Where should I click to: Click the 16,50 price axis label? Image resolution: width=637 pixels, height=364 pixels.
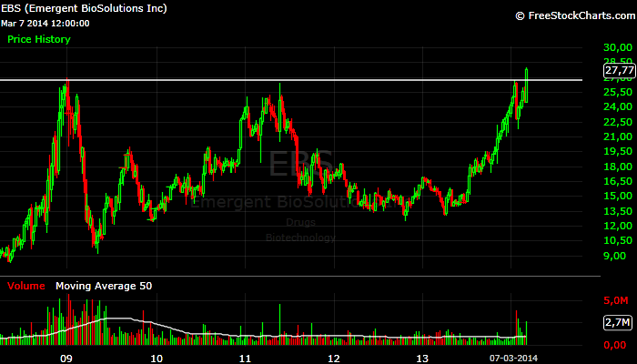pos(618,181)
